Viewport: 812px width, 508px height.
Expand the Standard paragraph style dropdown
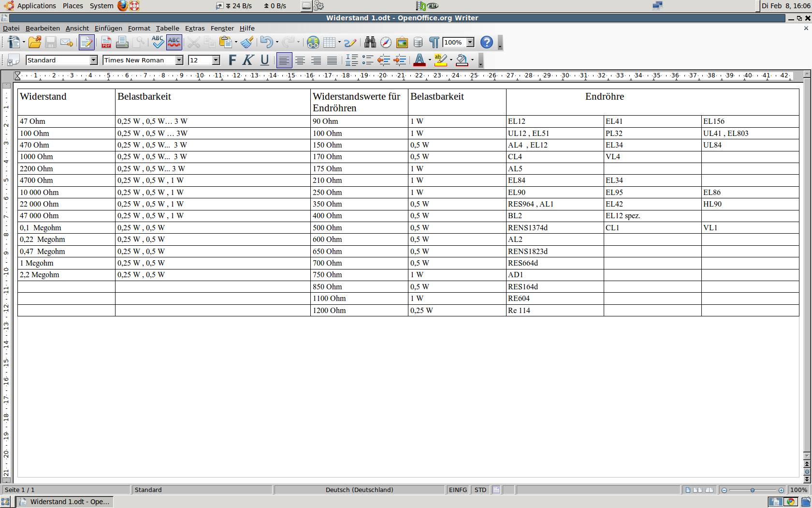tap(93, 60)
